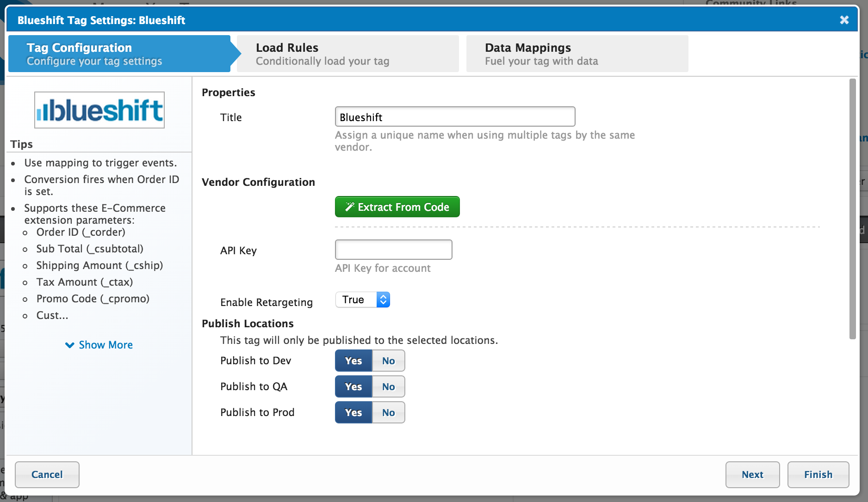Click the 'API Key for account' hint text
Image resolution: width=868 pixels, height=502 pixels.
(383, 268)
